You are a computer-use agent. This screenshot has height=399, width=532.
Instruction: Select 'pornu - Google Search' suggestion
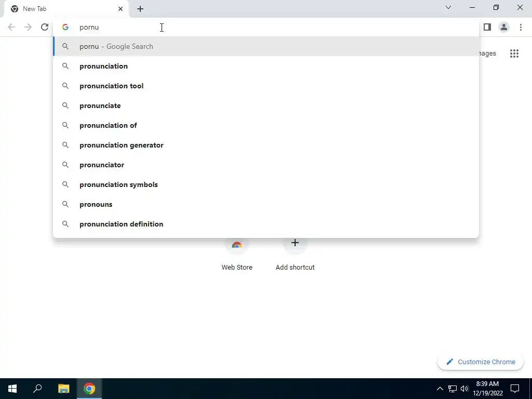[x=266, y=46]
